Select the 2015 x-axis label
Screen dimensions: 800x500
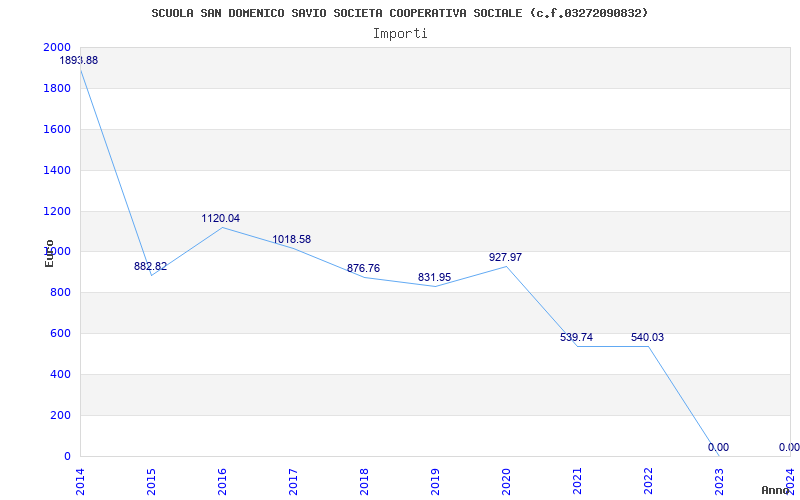[151, 482]
